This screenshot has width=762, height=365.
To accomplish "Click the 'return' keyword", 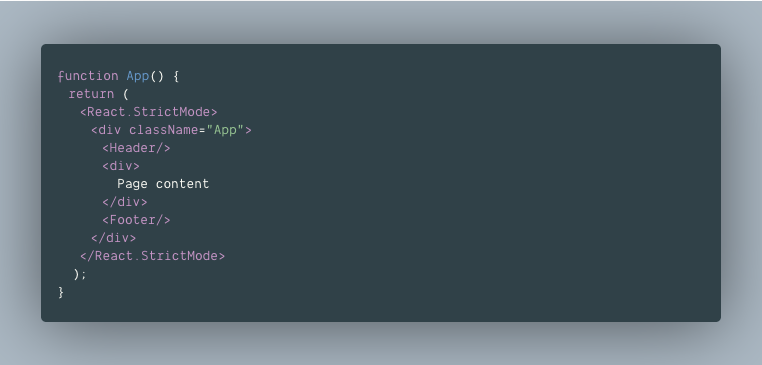I will coord(91,94).
